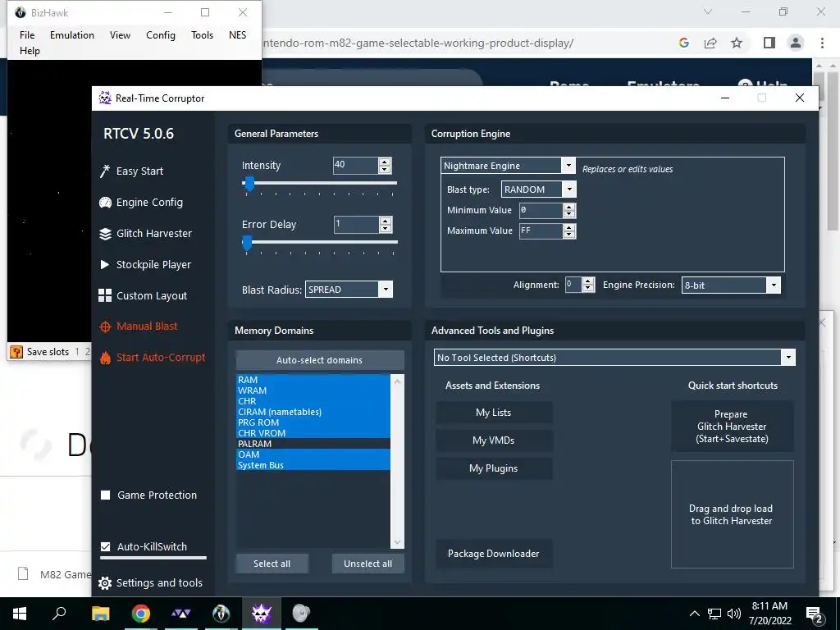The image size is (840, 630).
Task: Open Settings and tools gear icon
Action: (x=105, y=583)
